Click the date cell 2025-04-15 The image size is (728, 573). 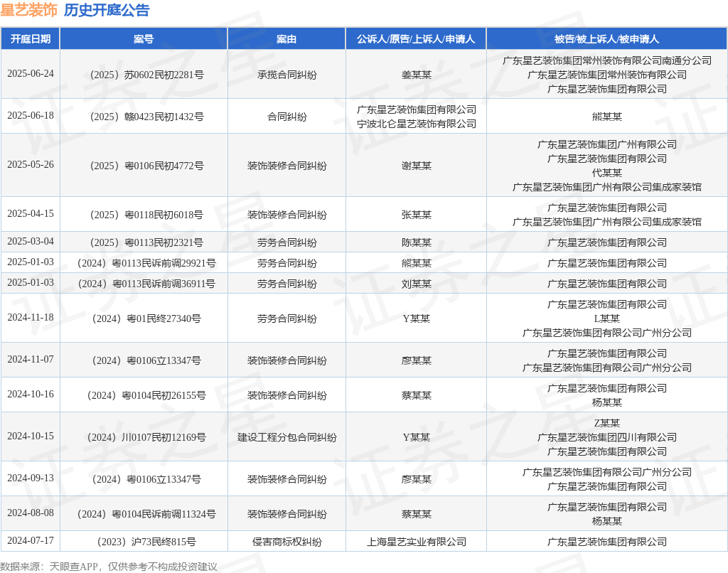[30, 214]
